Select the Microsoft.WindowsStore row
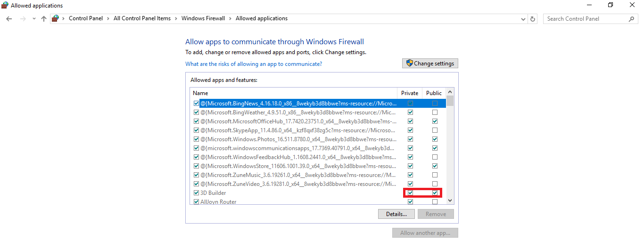The height and width of the screenshot is (249, 644). click(318, 166)
